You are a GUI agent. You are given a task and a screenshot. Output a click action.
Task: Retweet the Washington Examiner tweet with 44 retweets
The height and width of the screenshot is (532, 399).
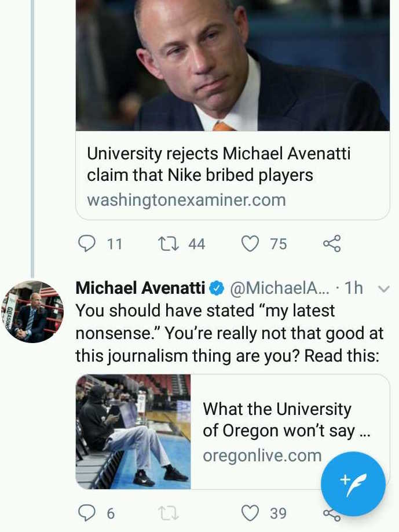167,243
